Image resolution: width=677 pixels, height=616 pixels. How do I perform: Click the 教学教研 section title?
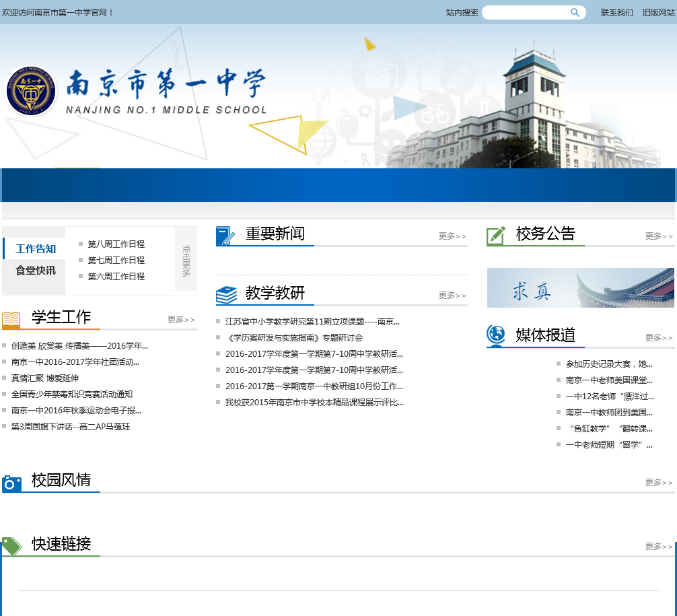(275, 293)
